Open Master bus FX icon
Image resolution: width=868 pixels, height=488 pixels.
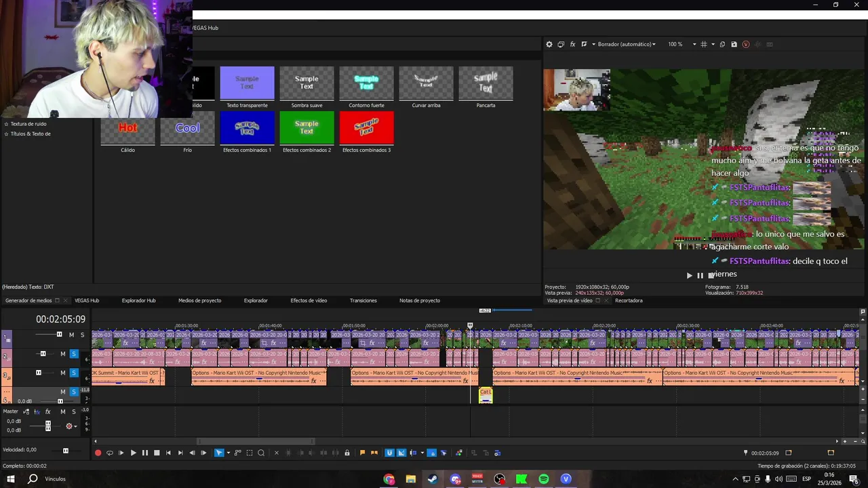pos(47,411)
